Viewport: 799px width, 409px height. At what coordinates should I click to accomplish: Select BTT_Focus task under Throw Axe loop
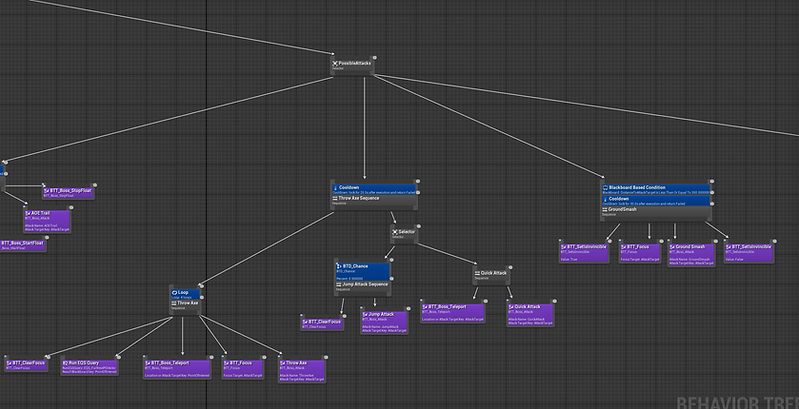pyautogui.click(x=243, y=369)
